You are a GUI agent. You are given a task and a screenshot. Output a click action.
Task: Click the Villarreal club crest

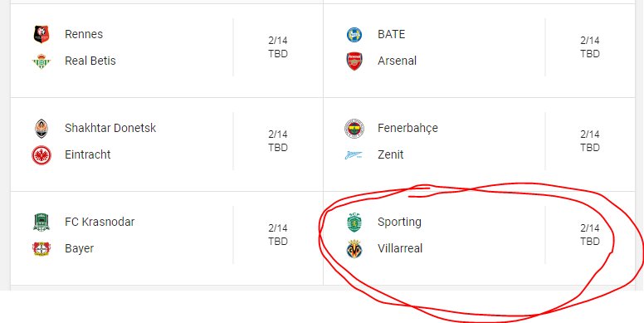(x=354, y=248)
